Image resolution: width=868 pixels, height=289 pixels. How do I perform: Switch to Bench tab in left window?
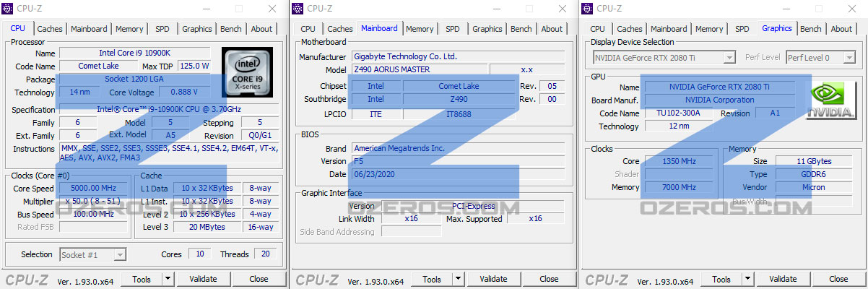[231, 29]
